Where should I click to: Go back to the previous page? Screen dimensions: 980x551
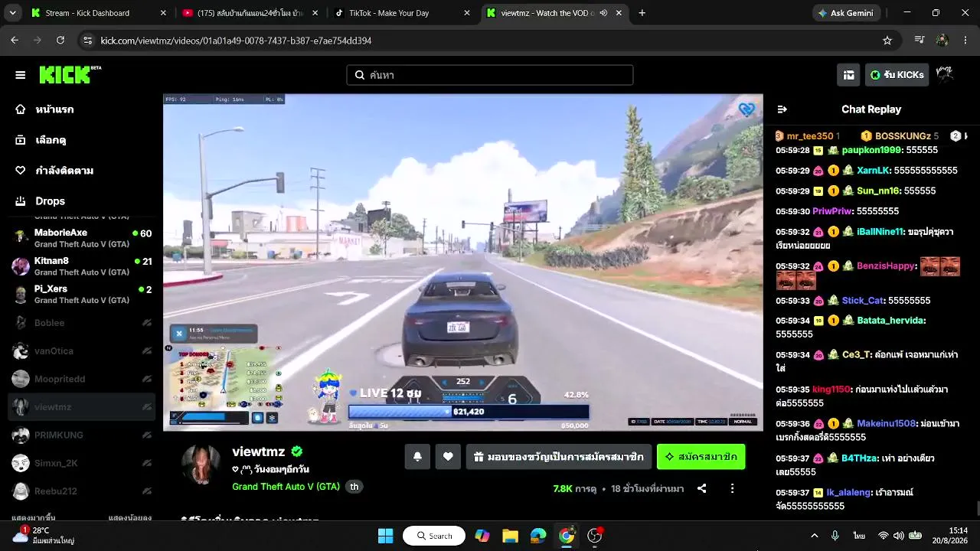coord(15,41)
